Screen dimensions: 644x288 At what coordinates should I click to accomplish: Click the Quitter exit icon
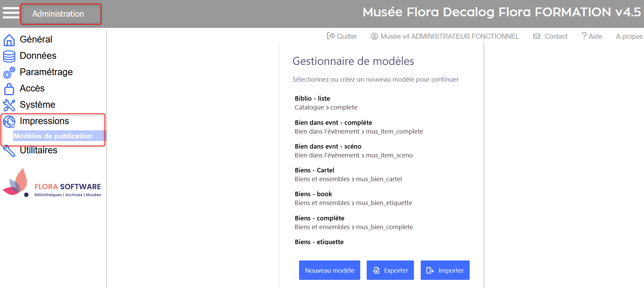click(x=331, y=36)
